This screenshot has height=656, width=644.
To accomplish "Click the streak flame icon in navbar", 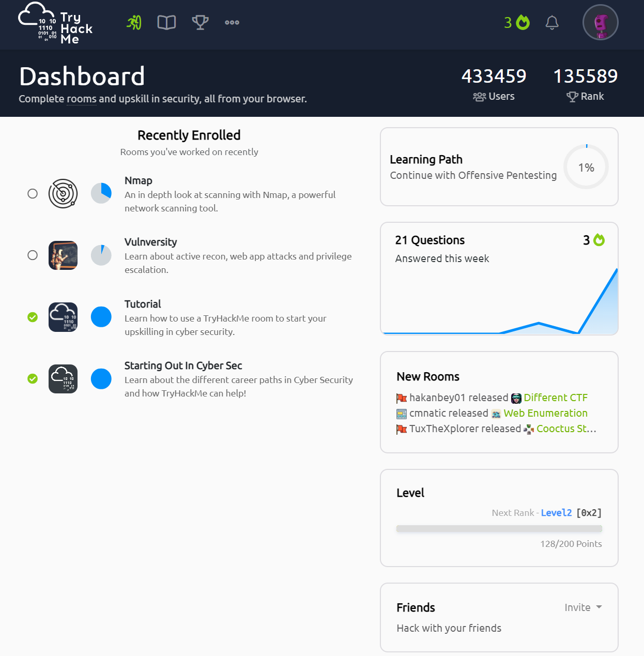I will [x=523, y=22].
